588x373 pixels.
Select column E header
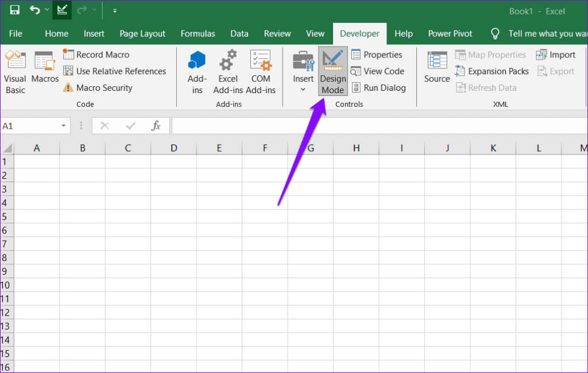click(219, 148)
